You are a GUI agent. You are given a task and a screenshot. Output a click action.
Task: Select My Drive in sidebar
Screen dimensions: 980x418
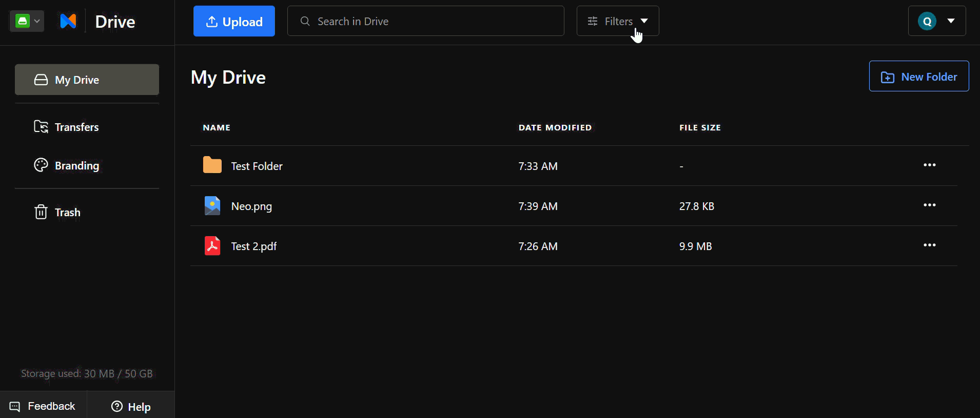point(87,80)
